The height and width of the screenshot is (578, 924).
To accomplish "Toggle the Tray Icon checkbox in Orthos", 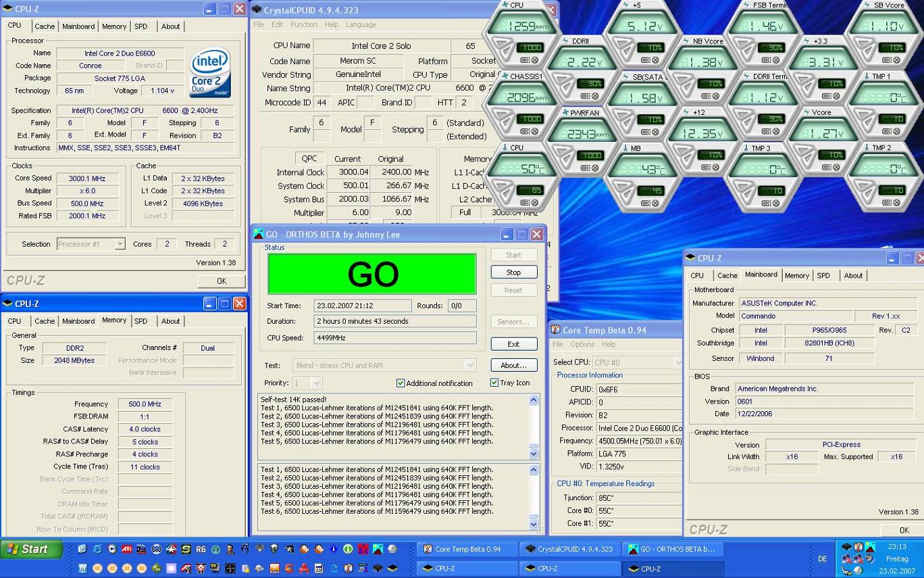I will [x=494, y=383].
